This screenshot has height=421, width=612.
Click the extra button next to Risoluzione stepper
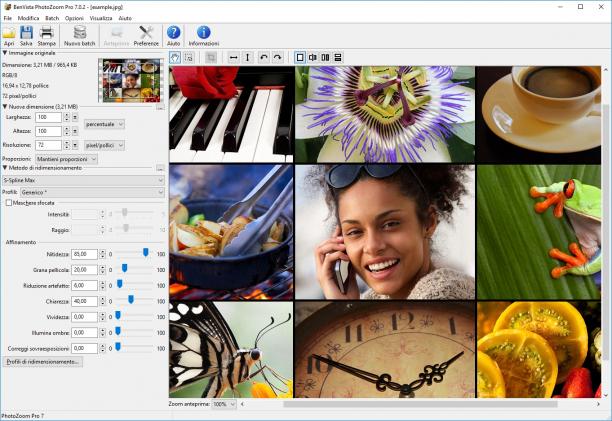[75, 145]
